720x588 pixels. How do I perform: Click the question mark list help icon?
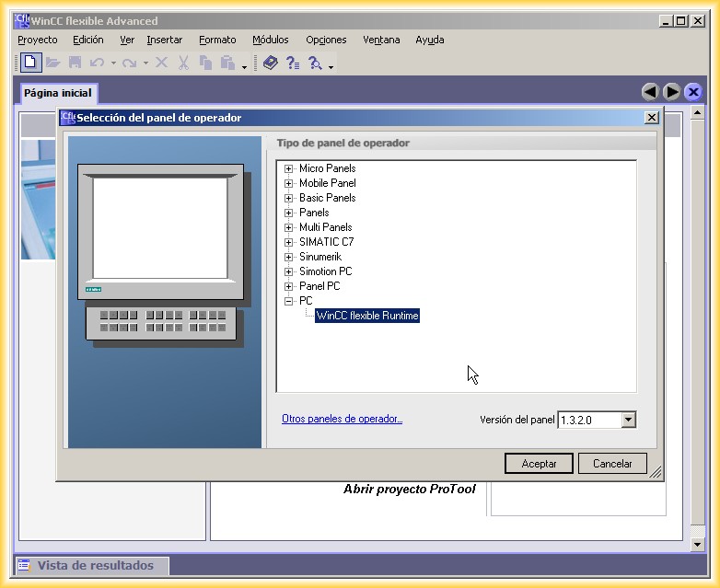292,63
